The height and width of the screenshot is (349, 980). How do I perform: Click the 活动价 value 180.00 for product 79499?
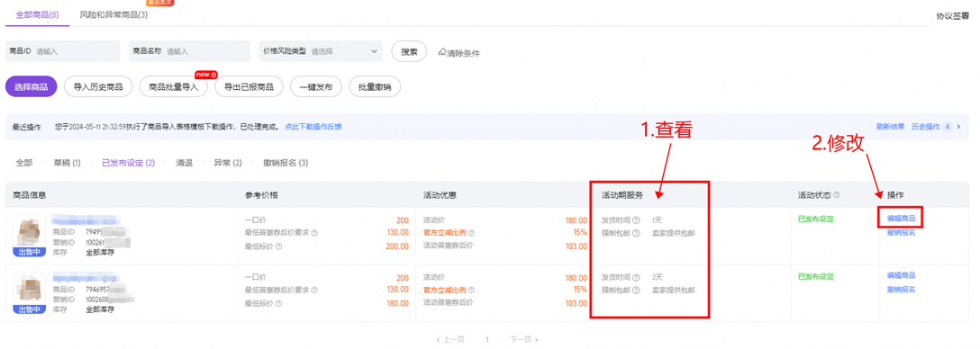(576, 220)
